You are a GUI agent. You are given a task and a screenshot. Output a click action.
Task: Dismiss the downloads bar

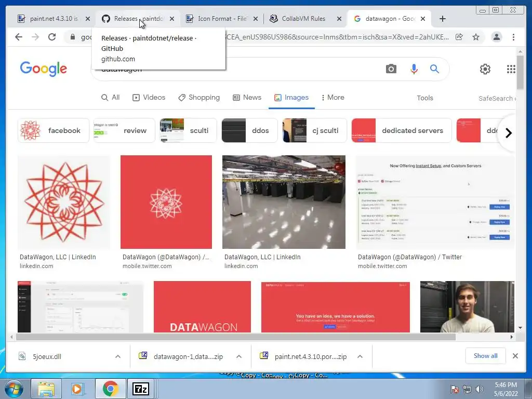click(515, 356)
